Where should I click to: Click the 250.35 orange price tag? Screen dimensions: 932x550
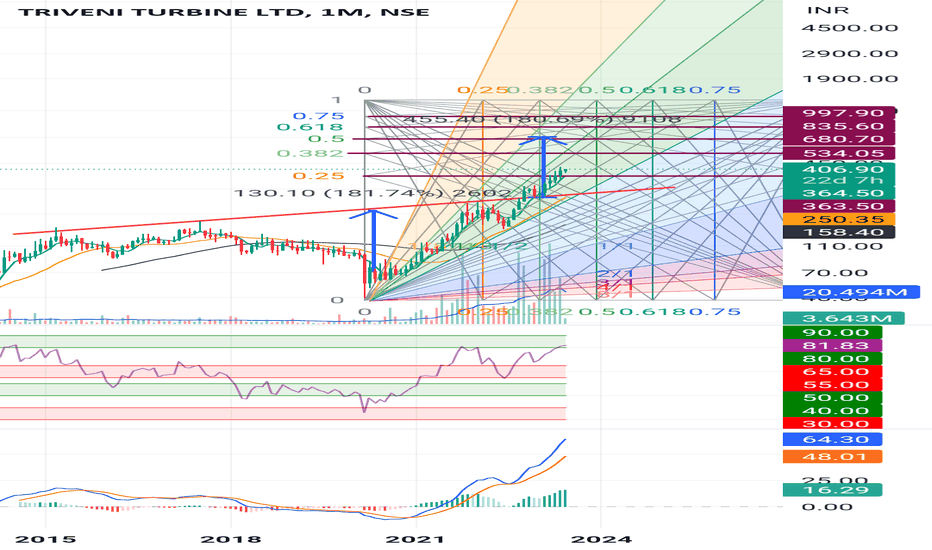[x=839, y=219]
